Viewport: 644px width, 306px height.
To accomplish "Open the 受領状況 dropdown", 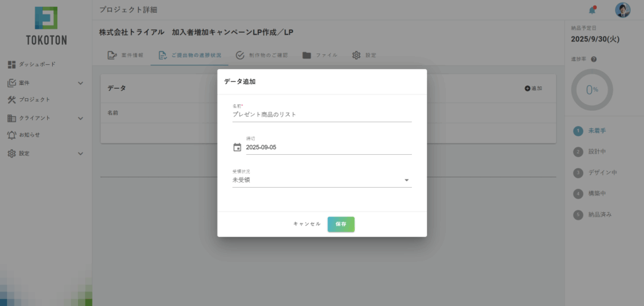I will tap(321, 180).
